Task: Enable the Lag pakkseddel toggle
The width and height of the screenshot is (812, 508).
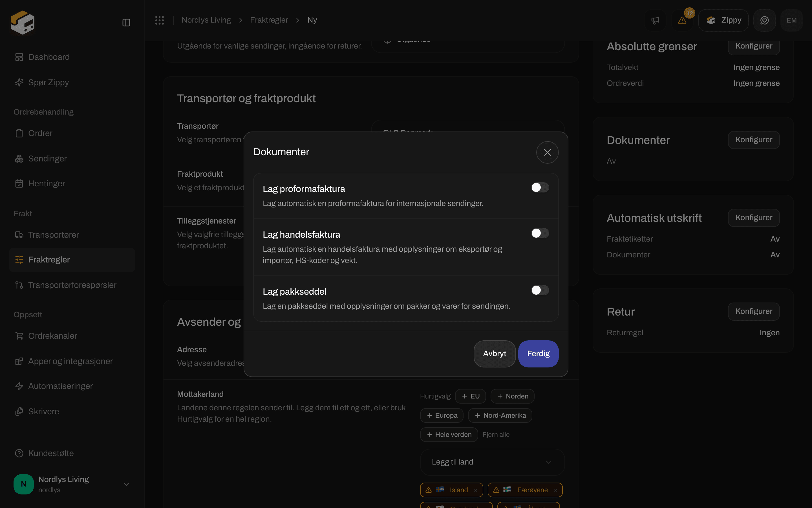Action: coord(540,290)
